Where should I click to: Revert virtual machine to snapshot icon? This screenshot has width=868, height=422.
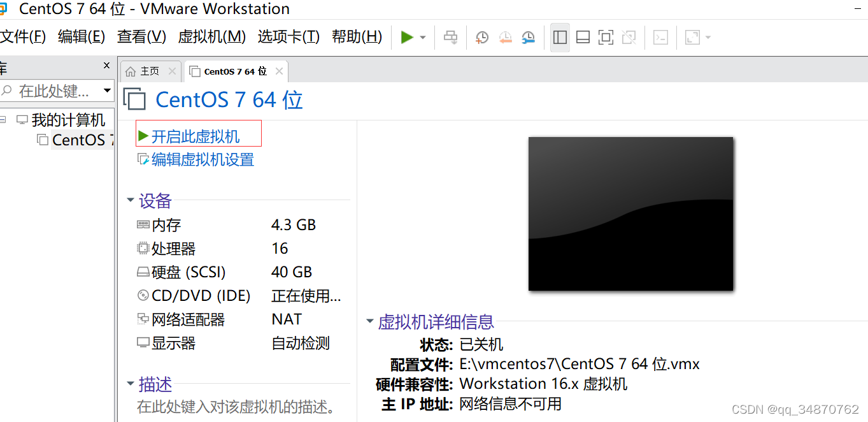click(506, 38)
